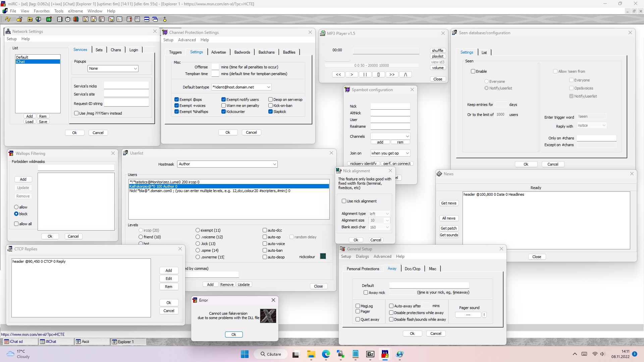Open the Colors books toolbar icon

click(76, 19)
